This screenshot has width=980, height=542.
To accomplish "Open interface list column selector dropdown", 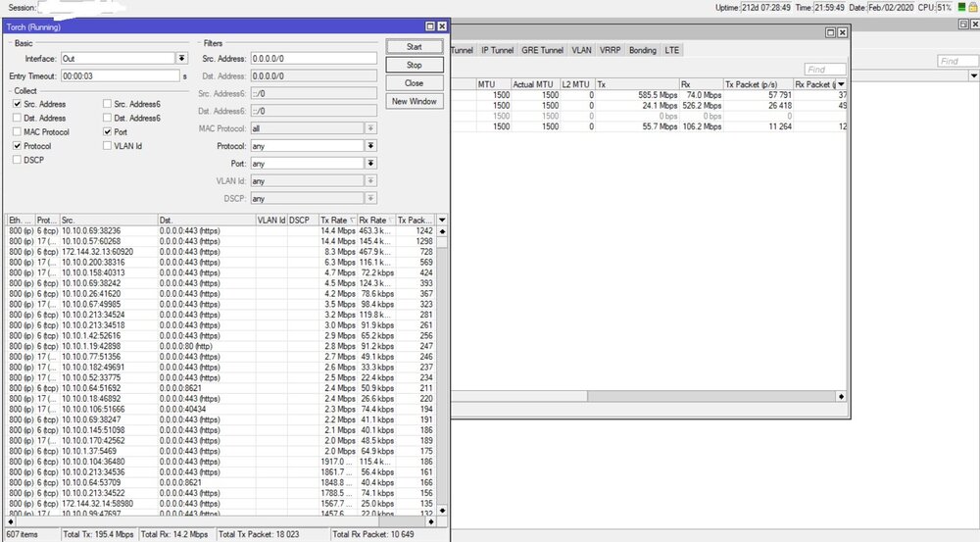I will 841,84.
